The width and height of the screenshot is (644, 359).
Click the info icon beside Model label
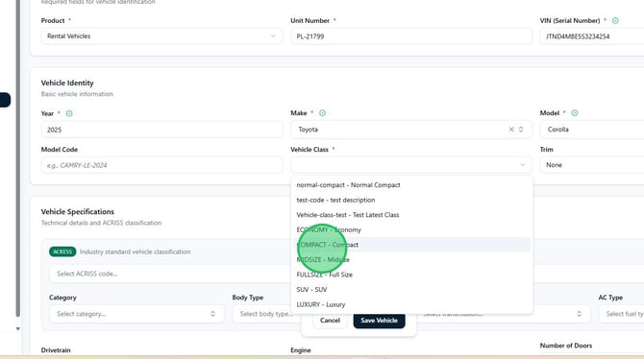[x=575, y=113]
